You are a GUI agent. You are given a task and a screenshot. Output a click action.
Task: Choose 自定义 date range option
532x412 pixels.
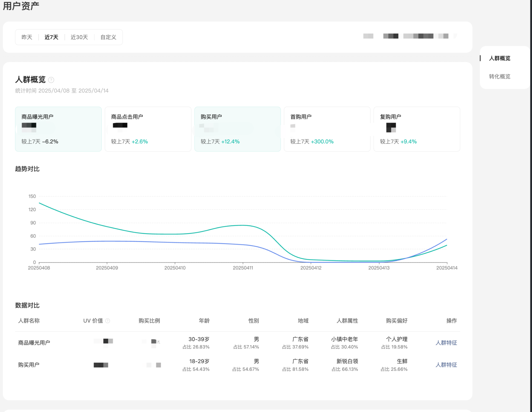point(108,37)
